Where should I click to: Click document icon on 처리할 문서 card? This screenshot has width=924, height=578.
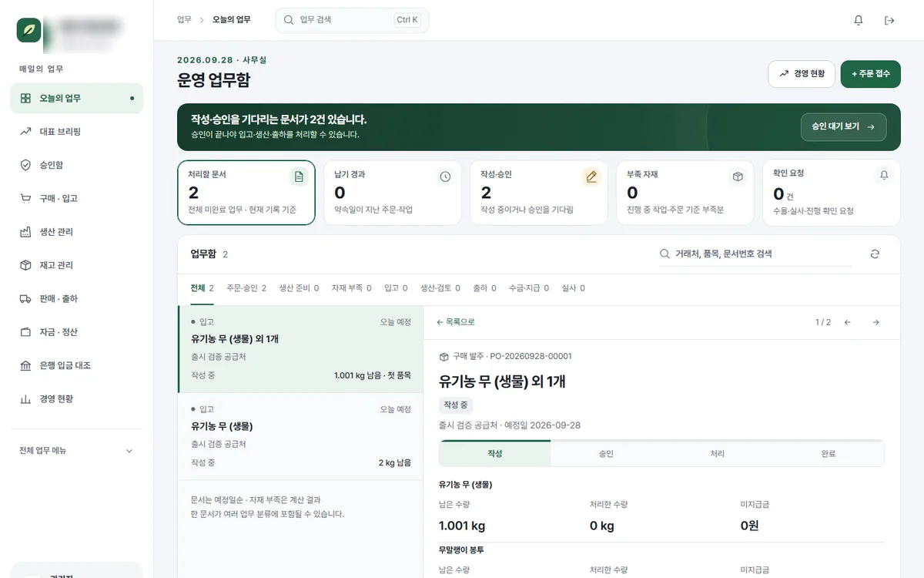click(299, 176)
